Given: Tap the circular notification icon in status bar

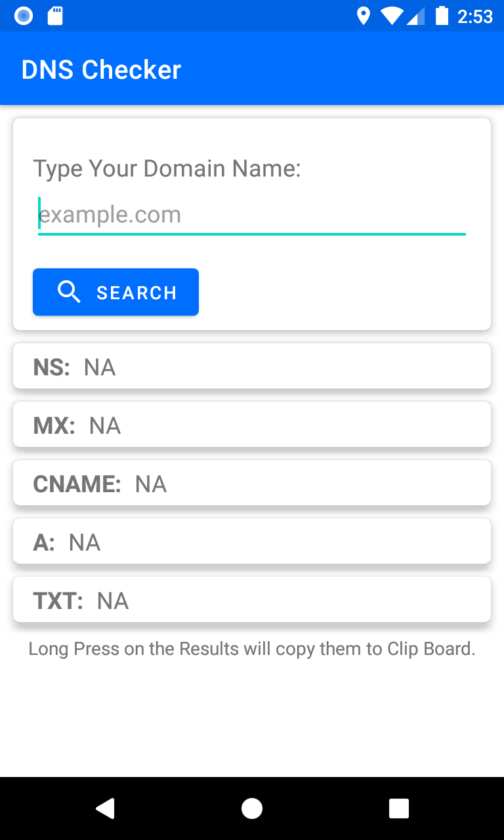Looking at the screenshot, I should [24, 16].
